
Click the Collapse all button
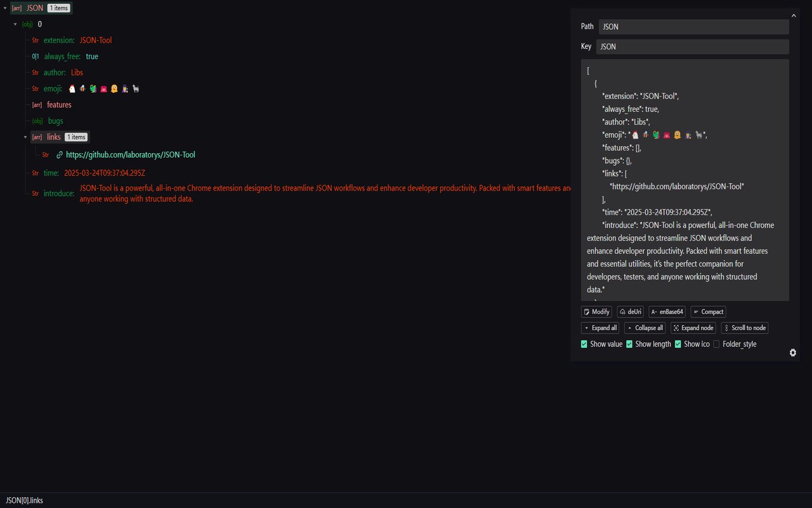click(645, 328)
